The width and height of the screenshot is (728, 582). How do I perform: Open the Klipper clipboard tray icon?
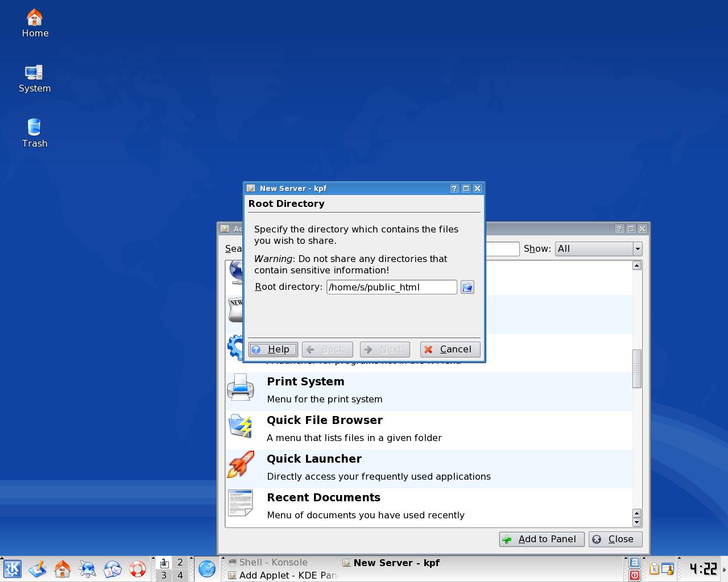click(654, 568)
